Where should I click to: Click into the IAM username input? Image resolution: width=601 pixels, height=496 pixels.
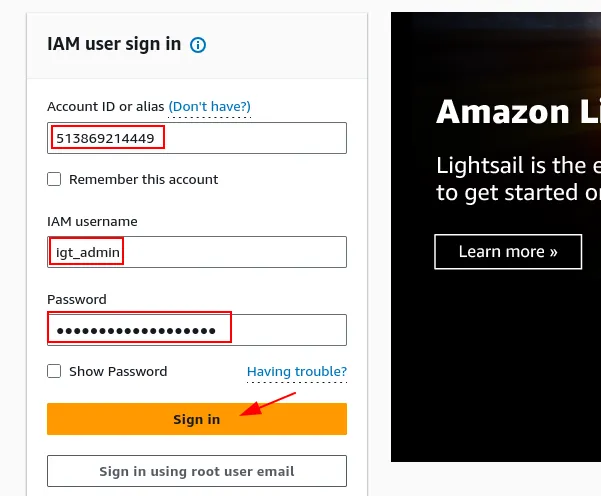pyautogui.click(x=197, y=252)
